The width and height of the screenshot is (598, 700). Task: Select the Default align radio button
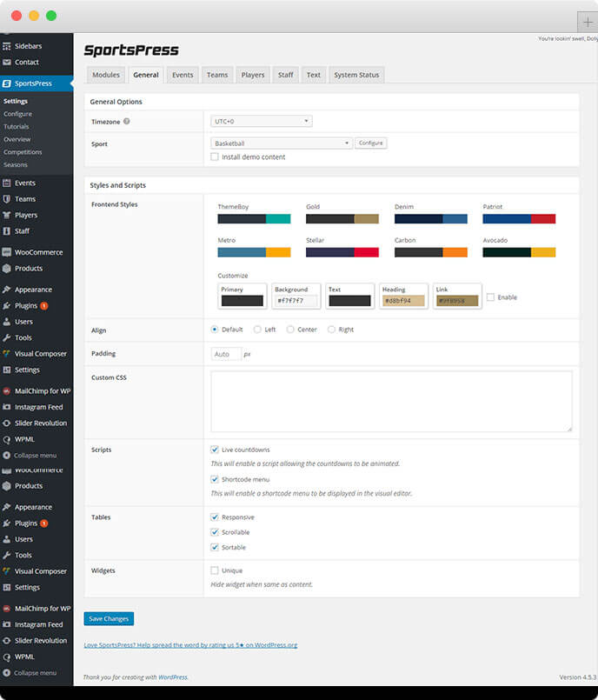pos(215,330)
